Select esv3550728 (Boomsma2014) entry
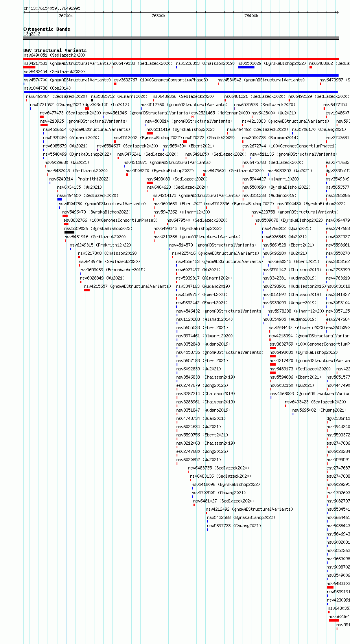 [x=271, y=138]
